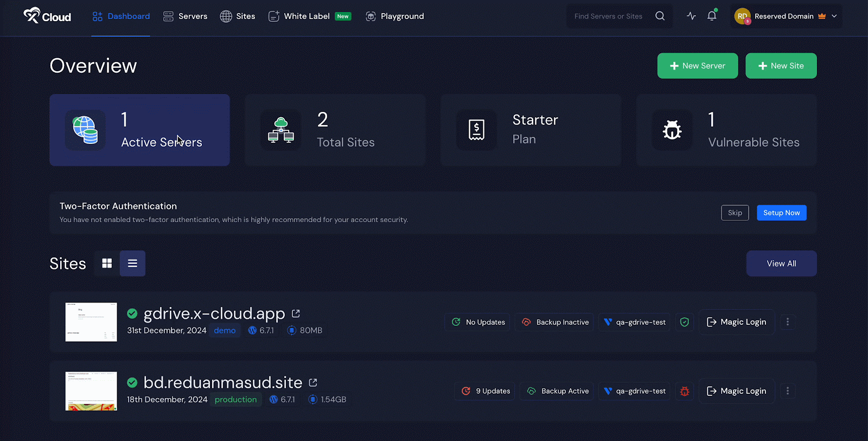This screenshot has width=868, height=441.
Task: Open the Playground tab
Action: pyautogui.click(x=395, y=16)
